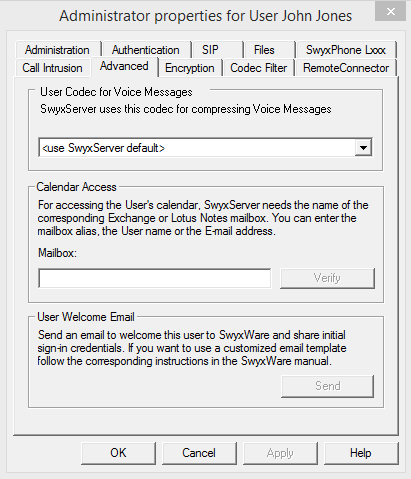Select the SIP tab
This screenshot has width=411, height=479.
(x=210, y=50)
